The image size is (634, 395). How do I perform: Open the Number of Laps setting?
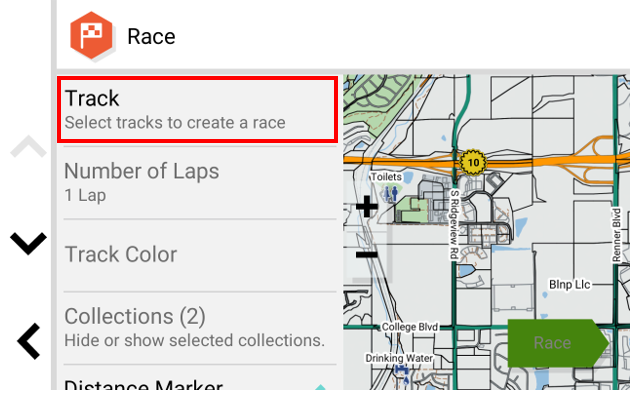pyautogui.click(x=200, y=182)
